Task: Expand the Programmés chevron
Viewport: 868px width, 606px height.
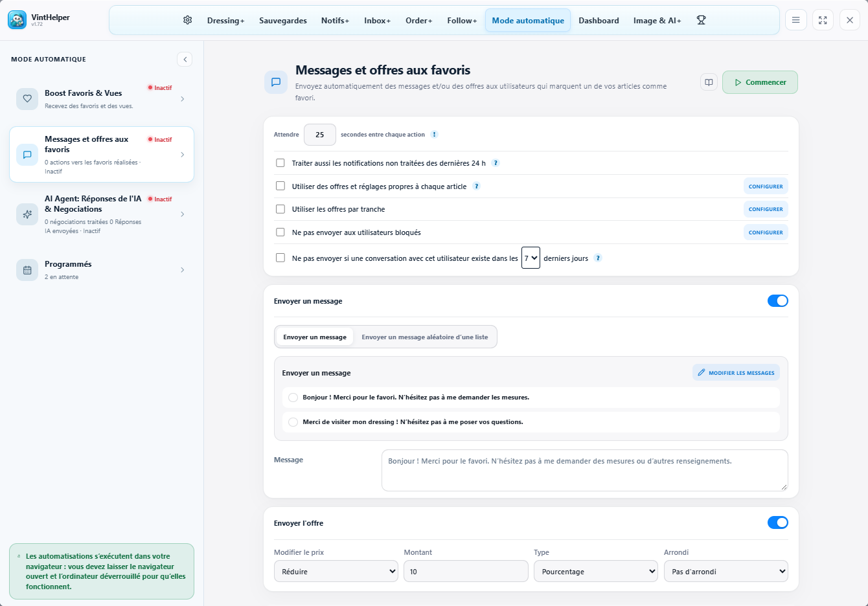Action: pos(183,270)
